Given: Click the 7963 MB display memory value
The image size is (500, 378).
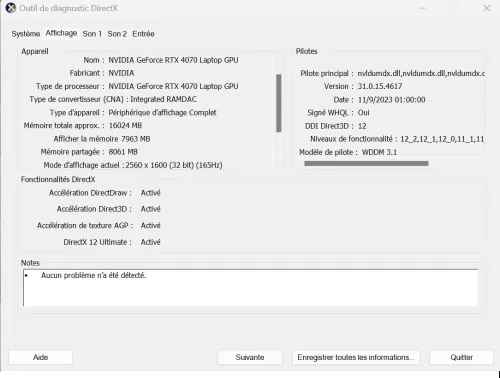Looking at the screenshot, I should [136, 139].
